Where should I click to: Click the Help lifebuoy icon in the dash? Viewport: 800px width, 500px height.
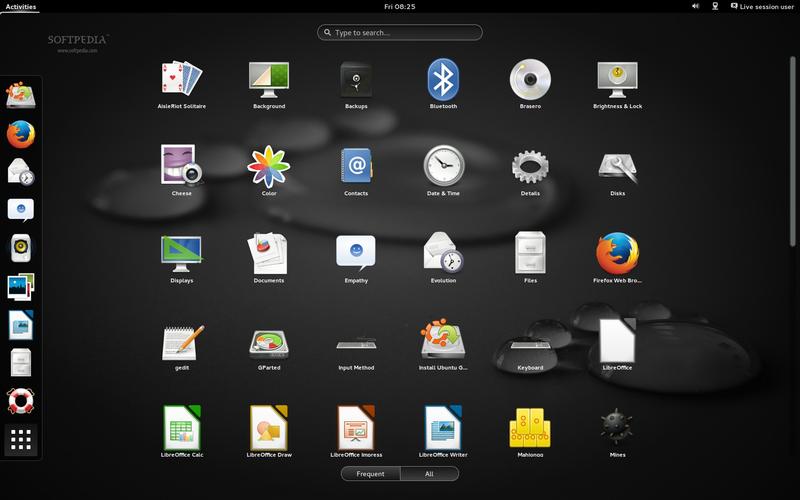[21, 401]
